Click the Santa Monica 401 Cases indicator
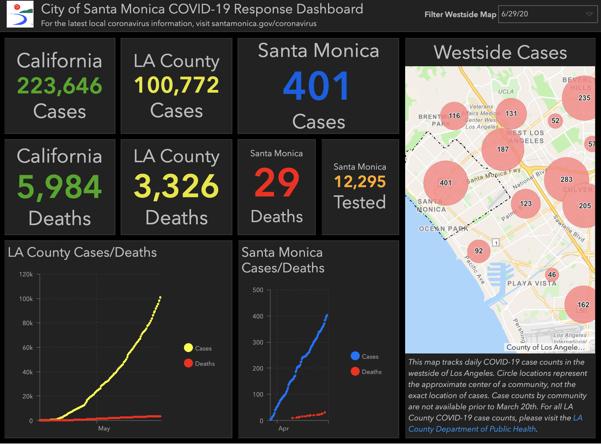The image size is (601, 445). [x=318, y=86]
